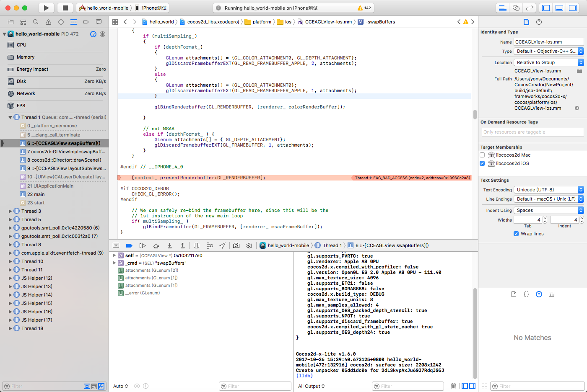Screen dimensions: 587x392
Task: Expand the Thread 3 tree item
Action: [10, 211]
